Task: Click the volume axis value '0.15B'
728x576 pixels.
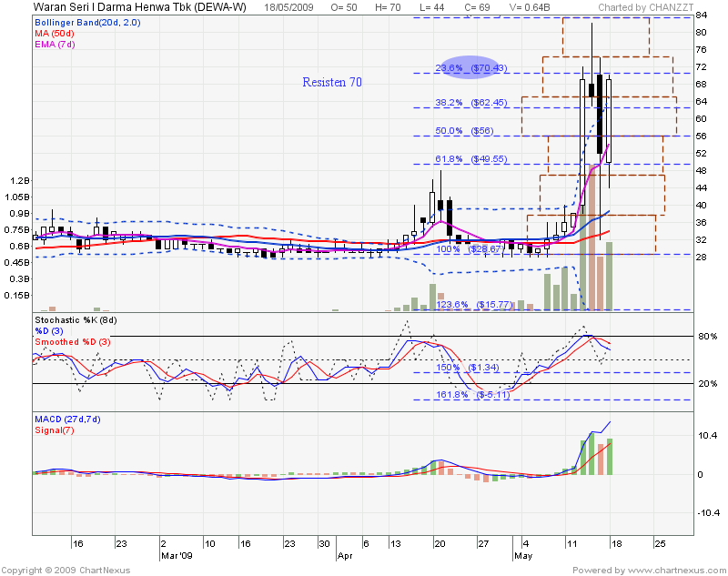Action: [x=17, y=296]
